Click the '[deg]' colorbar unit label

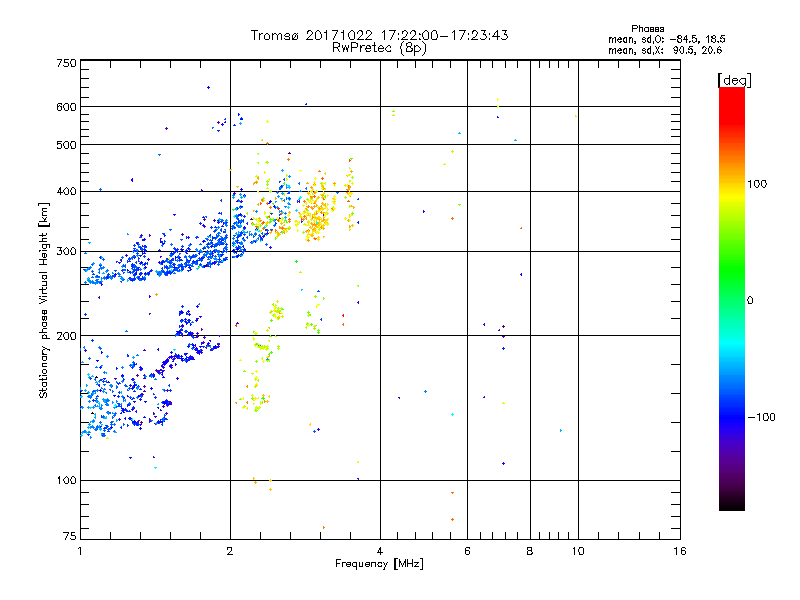[734, 81]
